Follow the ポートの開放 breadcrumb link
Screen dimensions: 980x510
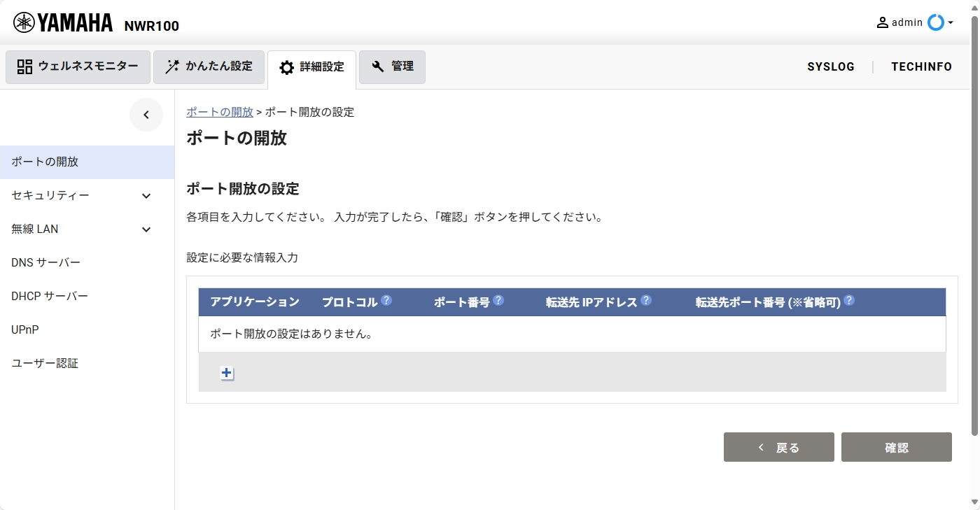click(220, 112)
